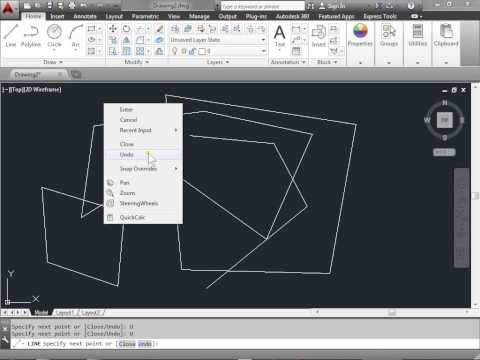Choose the Rotate tool in Modify
Image resolution: width=480 pixels, height=360 pixels.
click(x=126, y=29)
